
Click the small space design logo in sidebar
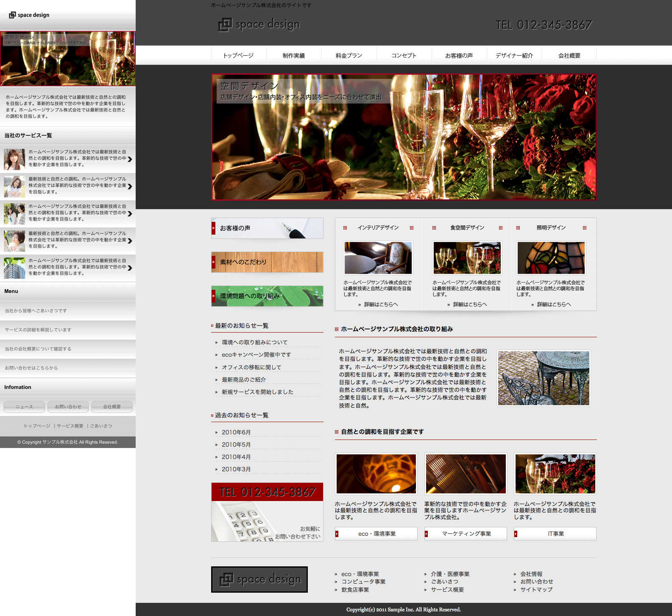coord(29,15)
